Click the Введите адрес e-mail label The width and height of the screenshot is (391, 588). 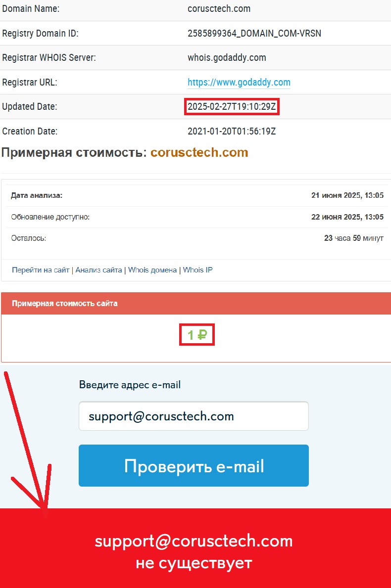pyautogui.click(x=130, y=385)
